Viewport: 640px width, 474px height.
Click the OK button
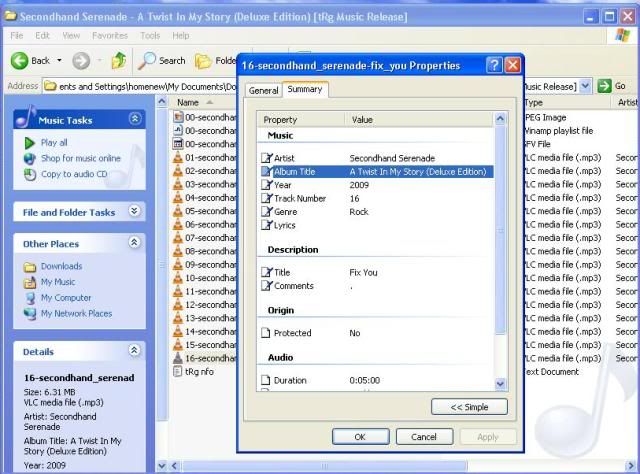360,437
